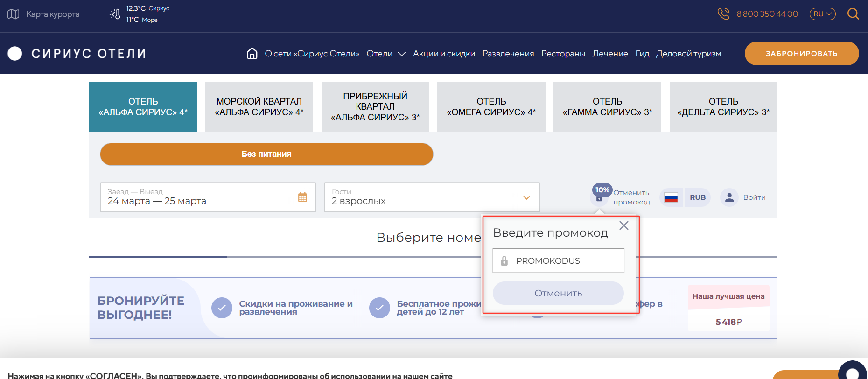Select the Отель «Альфа Сириус» 4* tab
The height and width of the screenshot is (379, 868).
click(143, 107)
